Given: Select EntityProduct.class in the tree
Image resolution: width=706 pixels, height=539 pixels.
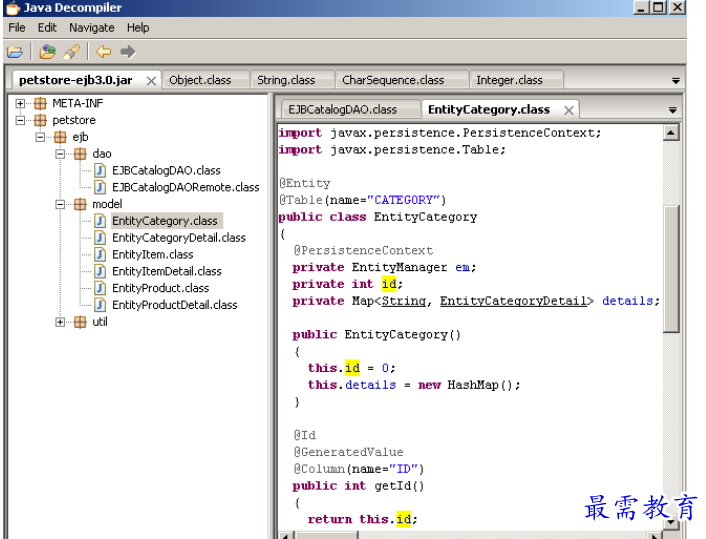Looking at the screenshot, I should click(x=161, y=288).
